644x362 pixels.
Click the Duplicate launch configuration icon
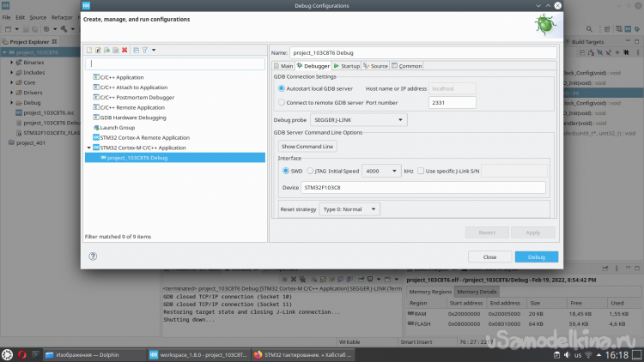[x=116, y=51]
